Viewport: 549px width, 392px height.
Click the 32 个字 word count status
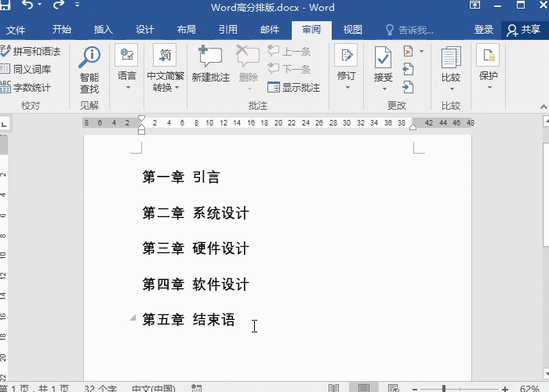point(100,388)
